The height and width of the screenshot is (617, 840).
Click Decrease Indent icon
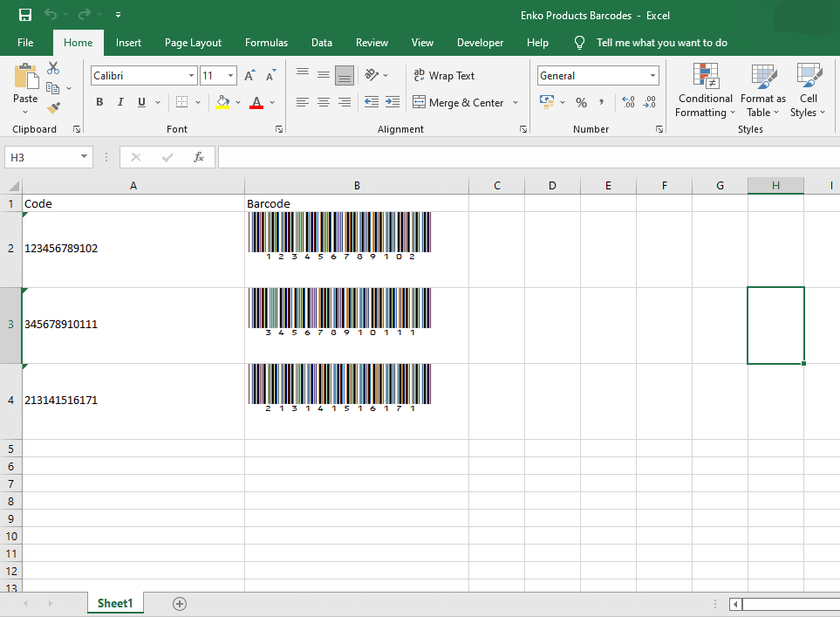[x=372, y=102]
